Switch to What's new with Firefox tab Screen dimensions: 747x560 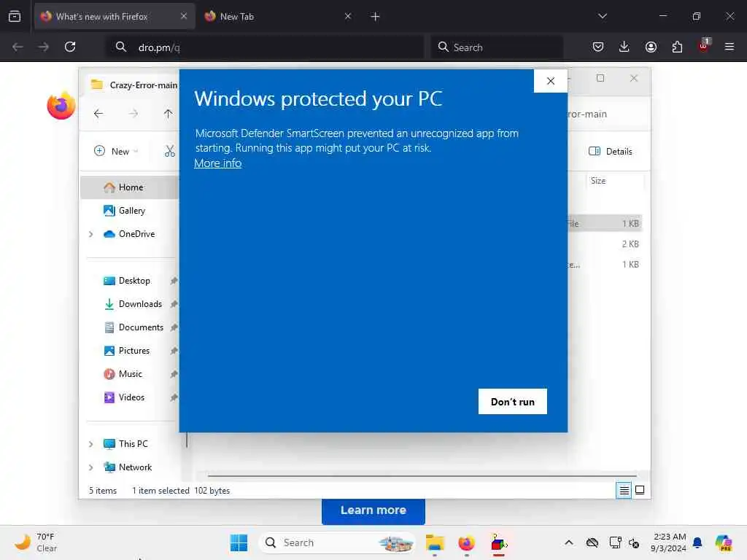[115, 17]
